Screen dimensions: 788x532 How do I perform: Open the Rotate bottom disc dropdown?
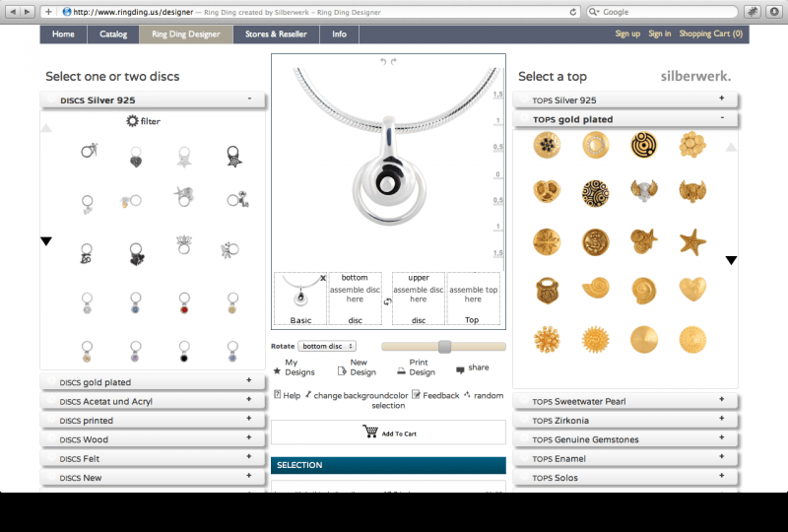point(327,346)
